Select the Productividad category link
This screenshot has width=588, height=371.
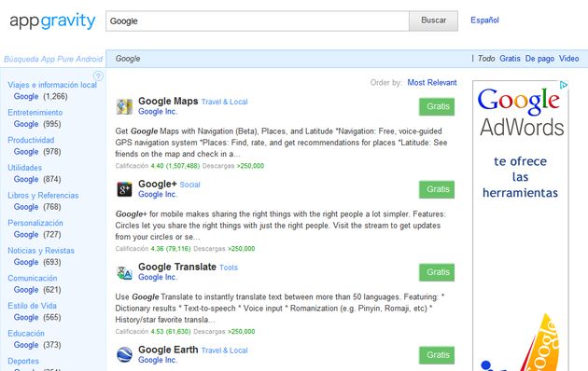(x=31, y=140)
